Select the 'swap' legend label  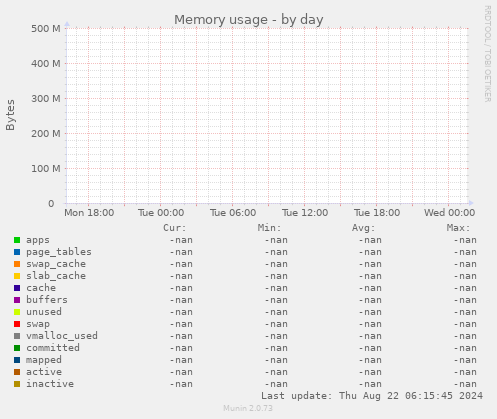(38, 324)
